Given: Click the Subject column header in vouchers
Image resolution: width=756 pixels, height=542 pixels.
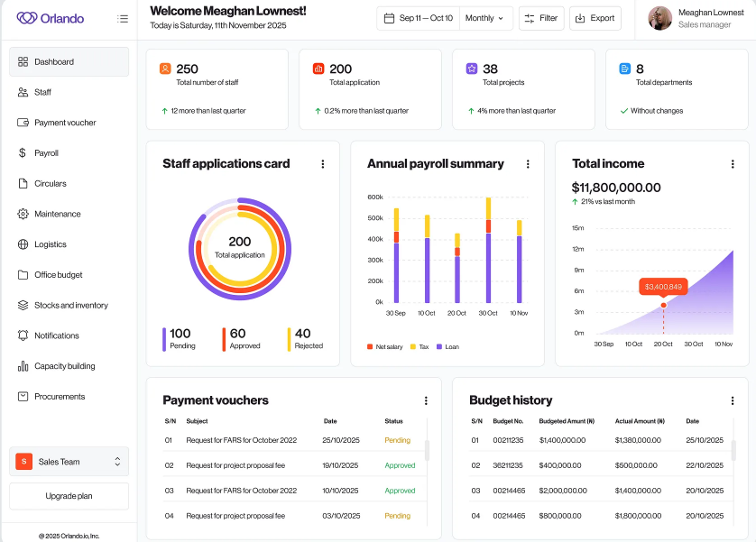Looking at the screenshot, I should click(197, 421).
